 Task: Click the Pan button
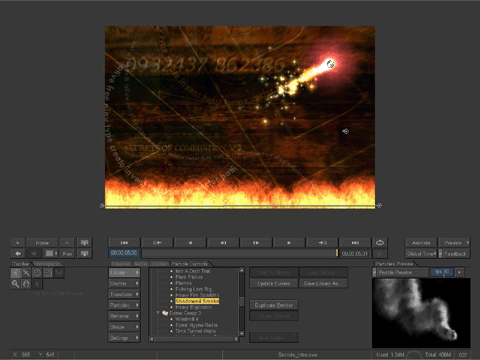[x=67, y=254]
